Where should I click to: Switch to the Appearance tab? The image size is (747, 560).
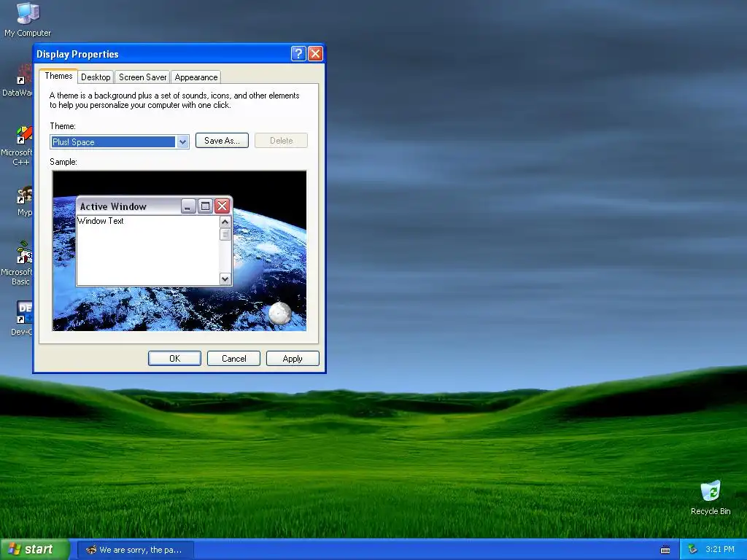pyautogui.click(x=196, y=77)
